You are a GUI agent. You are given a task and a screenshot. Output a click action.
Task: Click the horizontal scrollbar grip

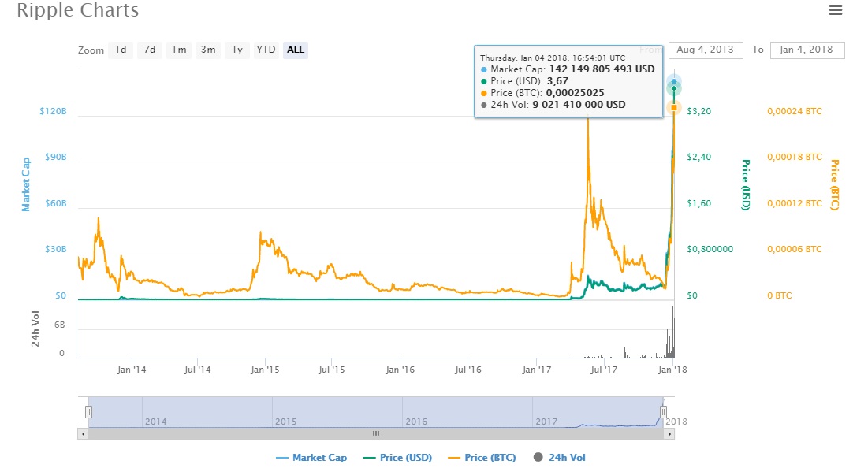point(376,433)
